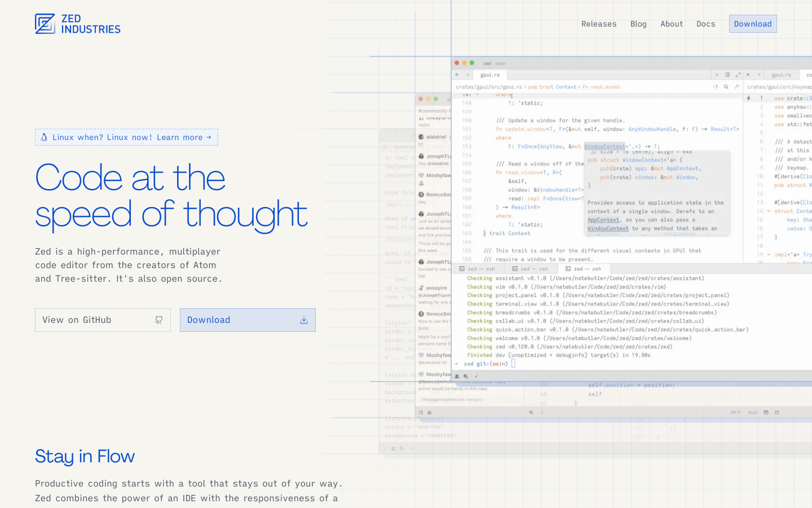This screenshot has width=812, height=508.
Task: Click the AppContext link in the hover popup
Action: pos(603,220)
